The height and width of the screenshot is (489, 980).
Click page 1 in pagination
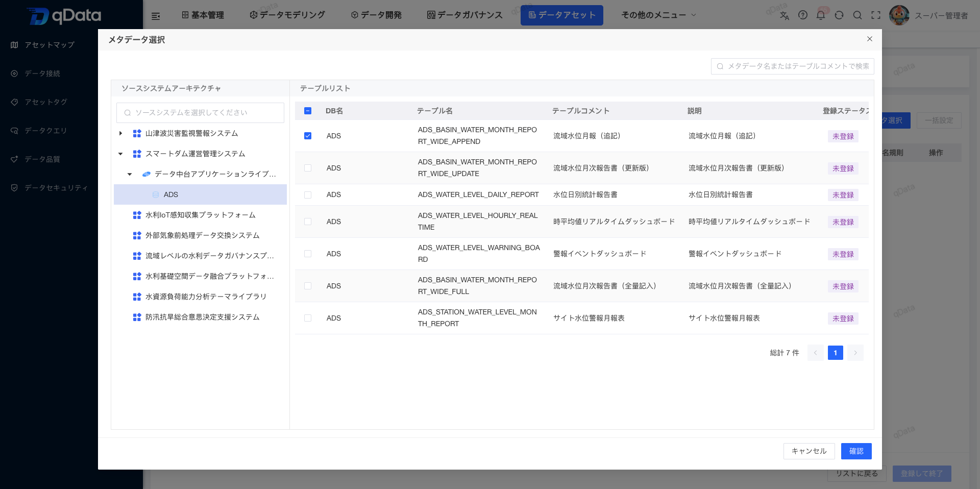tap(836, 353)
